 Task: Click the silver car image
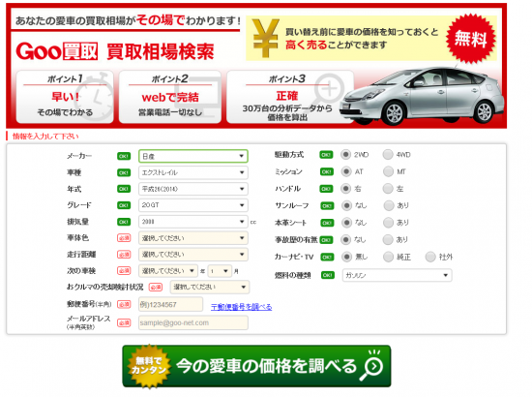423,95
